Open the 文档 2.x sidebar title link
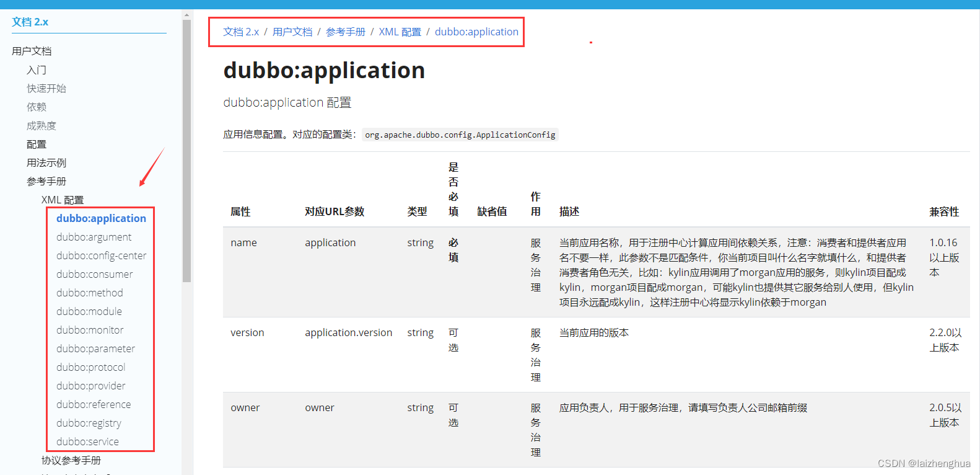Viewport: 980px width, 475px height. (x=30, y=22)
